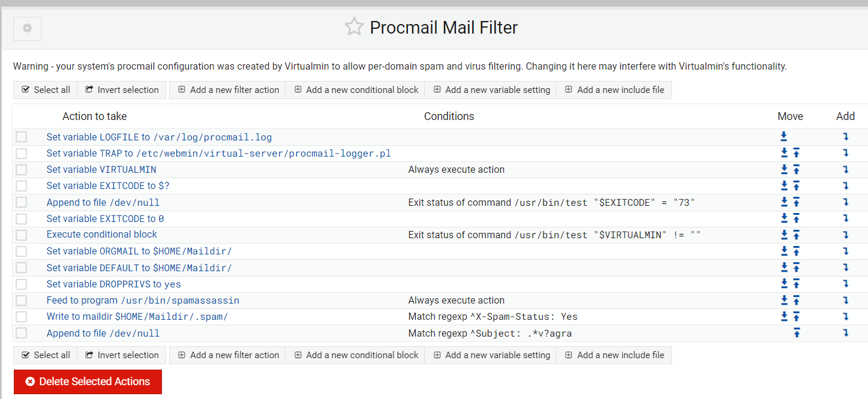Open the Write to maildir .spam link

point(137,316)
